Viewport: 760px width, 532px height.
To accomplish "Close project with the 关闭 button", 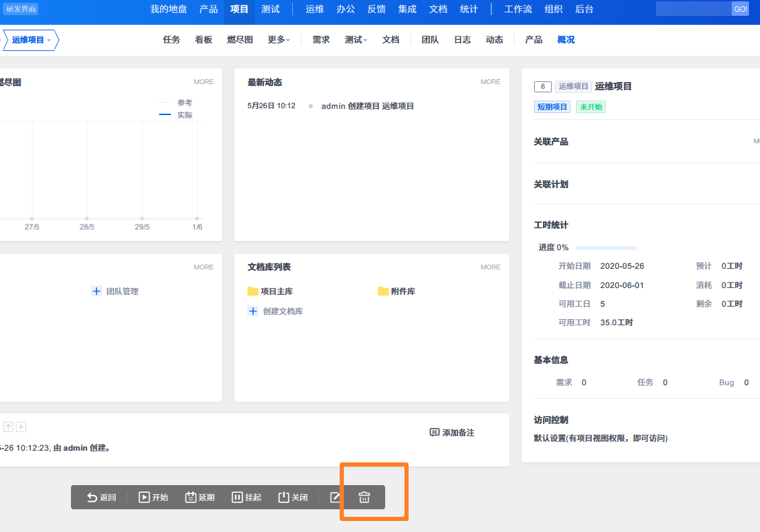I will point(293,498).
